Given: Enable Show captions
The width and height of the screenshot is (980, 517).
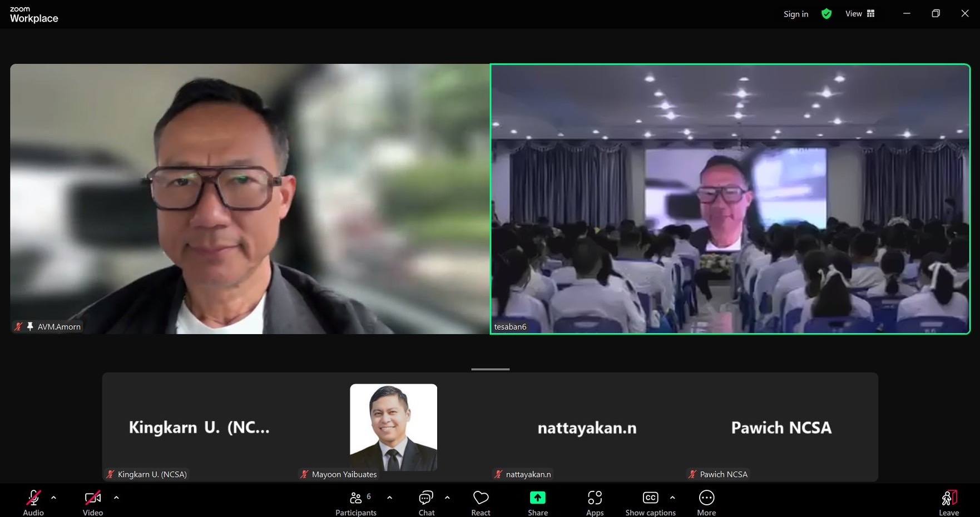Looking at the screenshot, I should coord(650,503).
